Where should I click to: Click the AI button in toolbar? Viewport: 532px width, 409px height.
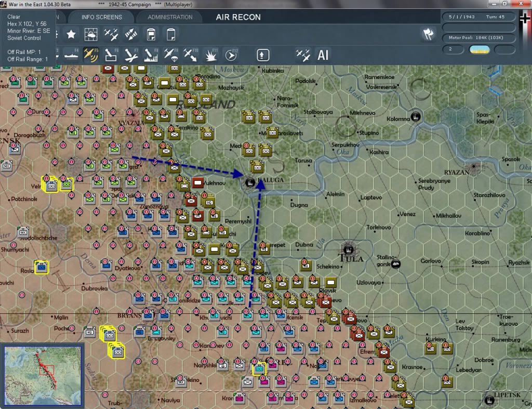pyautogui.click(x=323, y=55)
